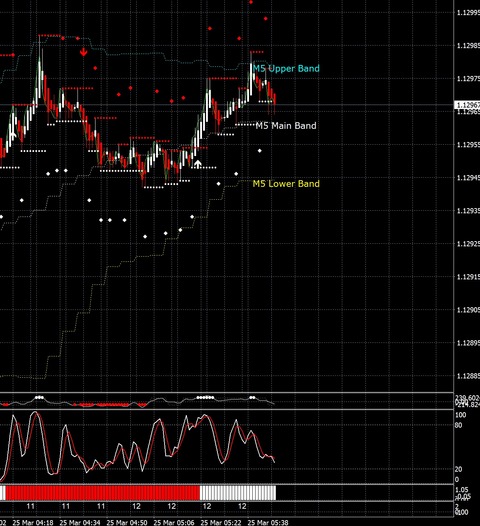Click the '25 Mar 04:18' time label
The width and height of the screenshot is (480, 526).
click(33, 523)
